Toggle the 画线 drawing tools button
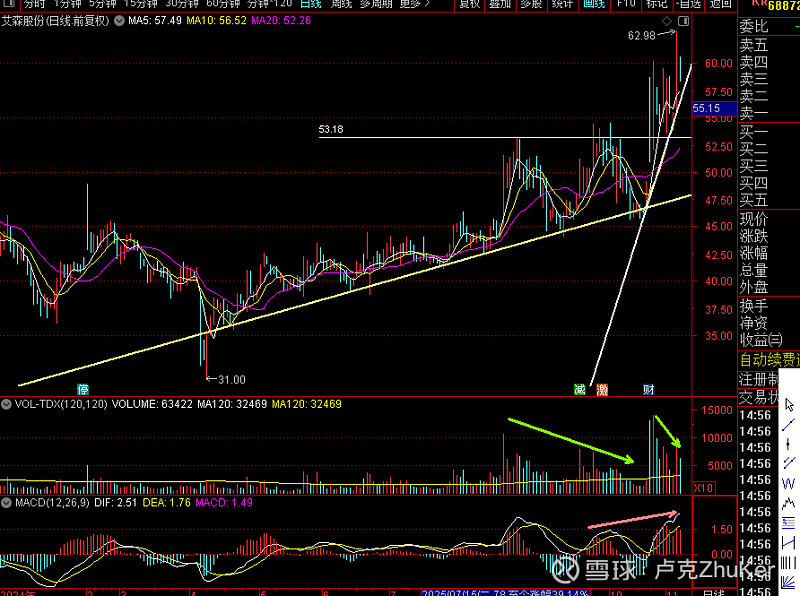The height and width of the screenshot is (596, 800). tap(594, 4)
